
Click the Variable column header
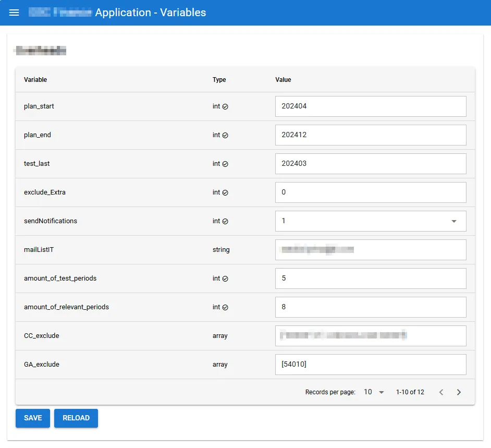[x=35, y=80]
